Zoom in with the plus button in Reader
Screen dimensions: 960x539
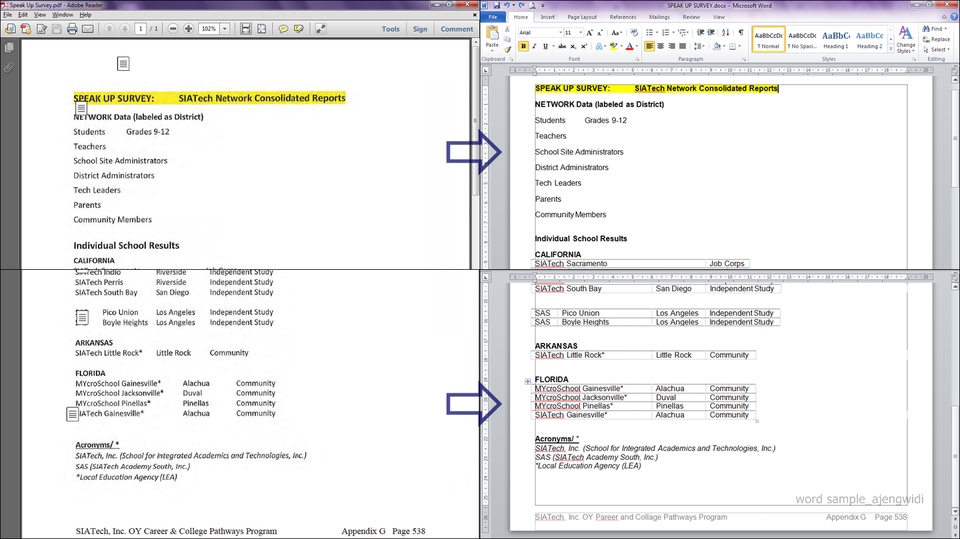point(189,29)
